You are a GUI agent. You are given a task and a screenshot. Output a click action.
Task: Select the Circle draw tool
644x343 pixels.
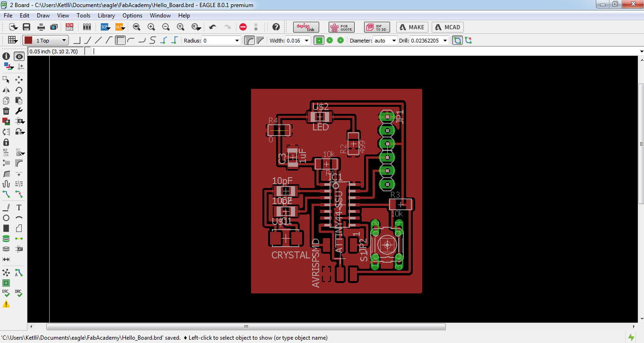(6, 218)
